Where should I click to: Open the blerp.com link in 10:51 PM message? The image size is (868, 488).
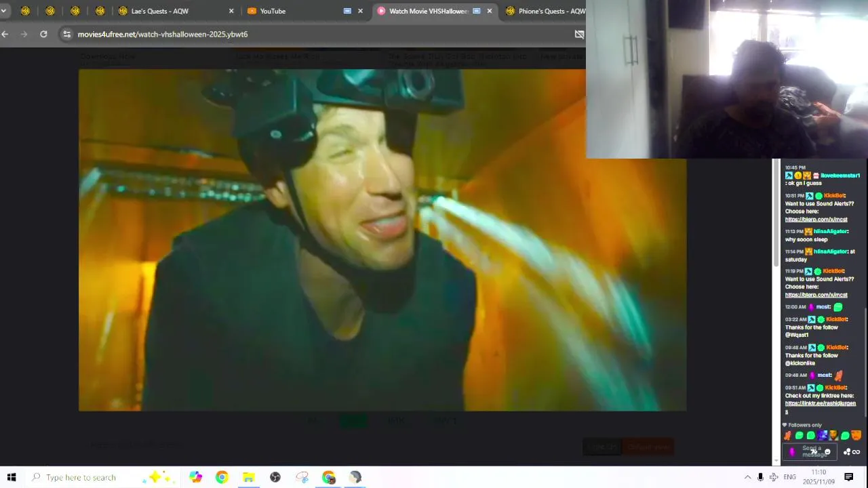coord(816,220)
